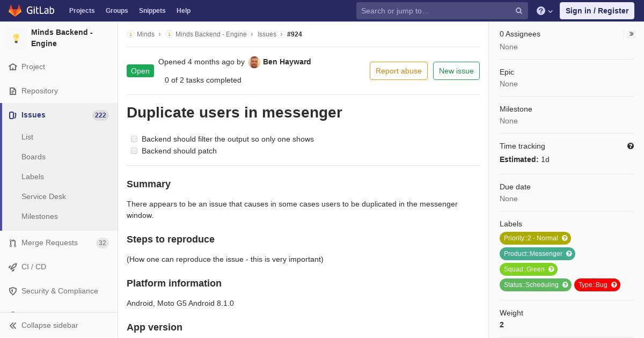Click the CI / CD rocket icon
This screenshot has height=338, width=644.
pyautogui.click(x=13, y=267)
